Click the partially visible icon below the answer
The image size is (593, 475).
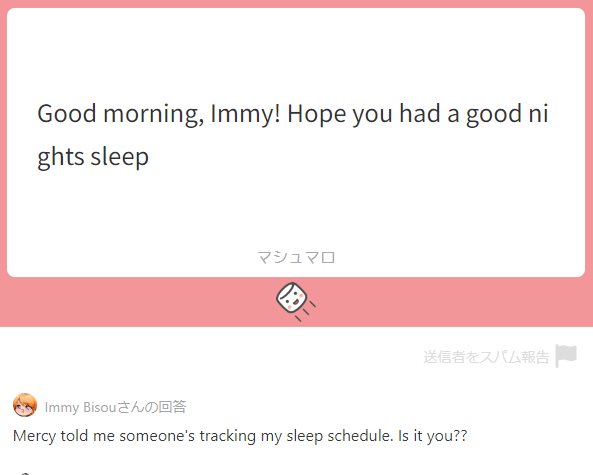coord(25,473)
